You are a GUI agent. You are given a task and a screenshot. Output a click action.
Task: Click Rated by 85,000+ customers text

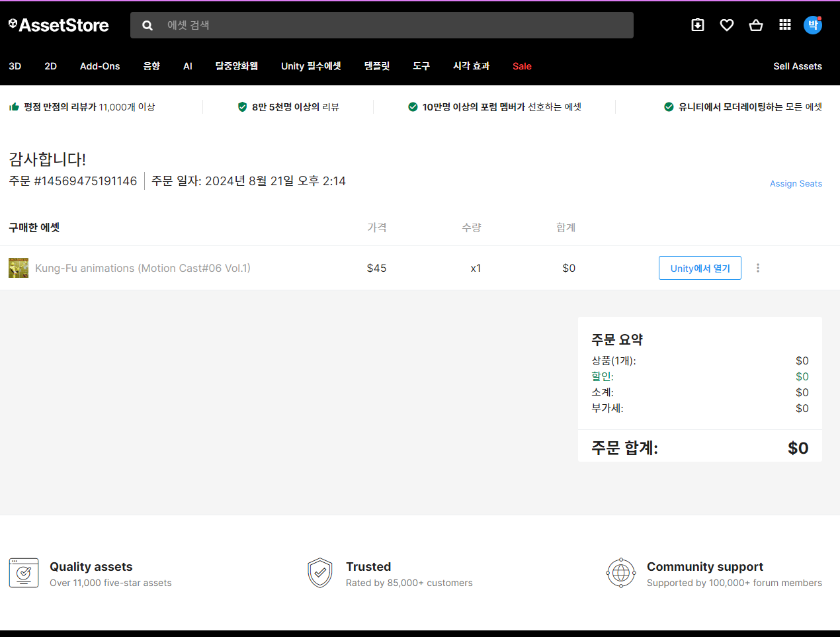pos(409,583)
